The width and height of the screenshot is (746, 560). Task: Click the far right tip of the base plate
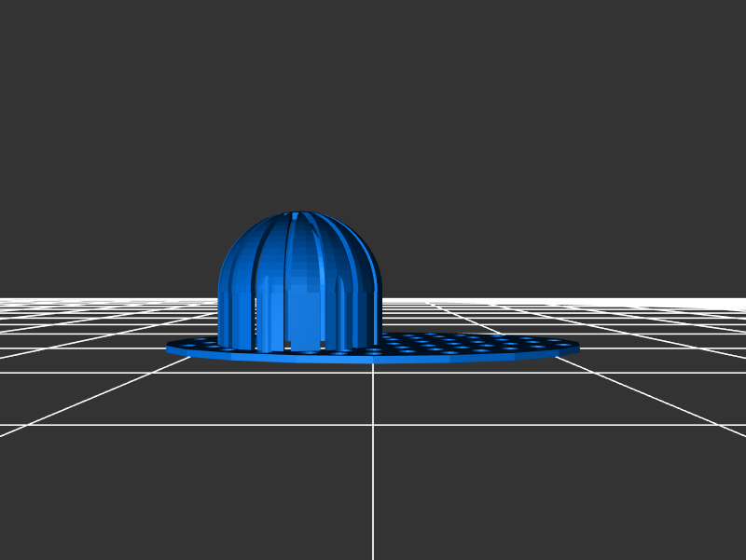576,347
